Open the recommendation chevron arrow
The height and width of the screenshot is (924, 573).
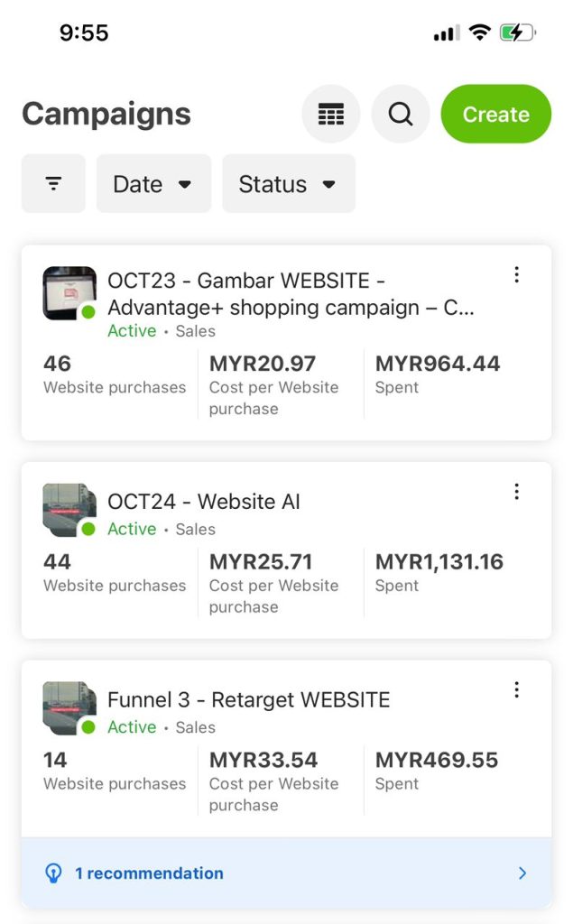point(522,873)
